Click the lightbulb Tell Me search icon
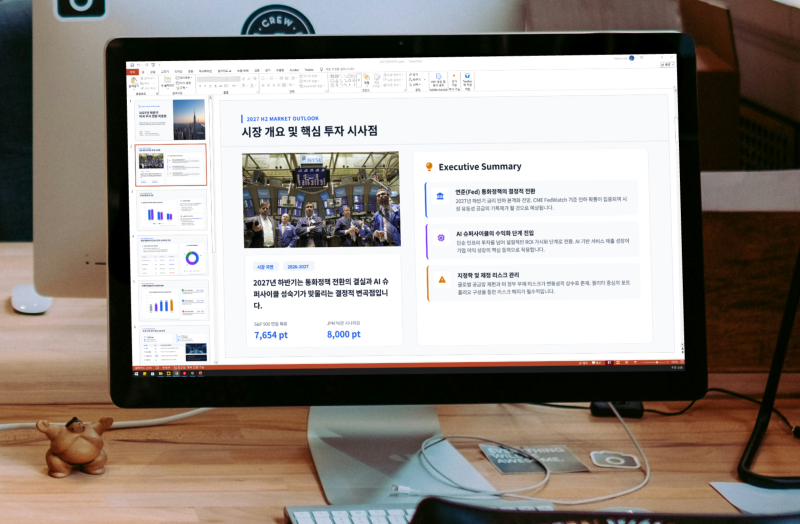This screenshot has height=524, width=800. click(321, 69)
